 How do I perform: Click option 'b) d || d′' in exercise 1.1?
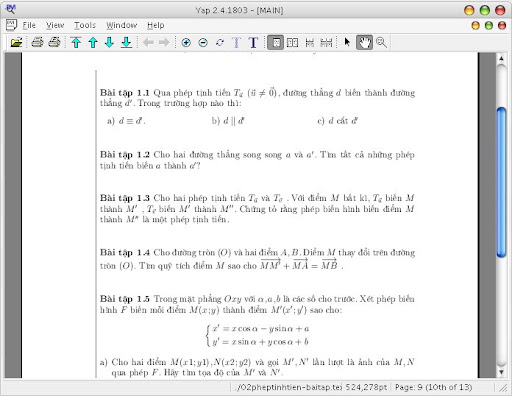(x=228, y=121)
